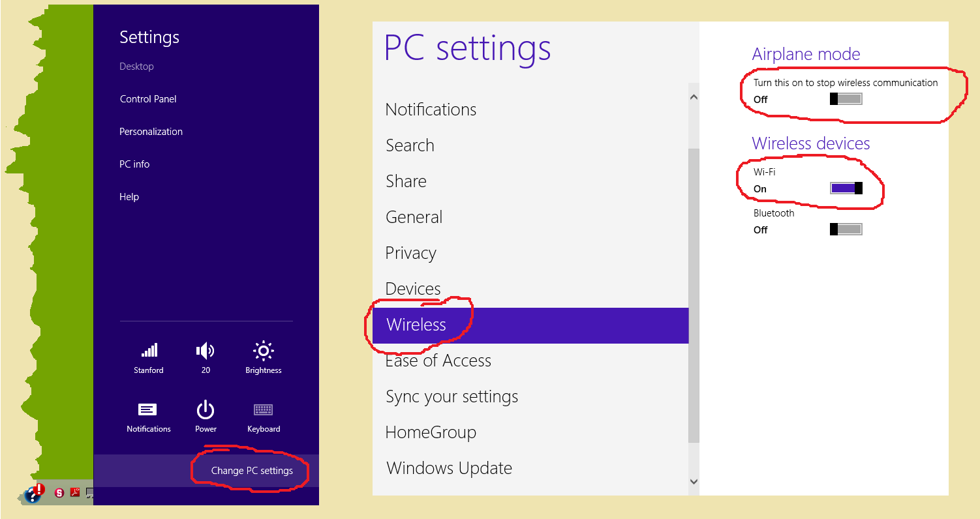Open the Power icon
This screenshot has height=519, width=980.
[x=206, y=410]
